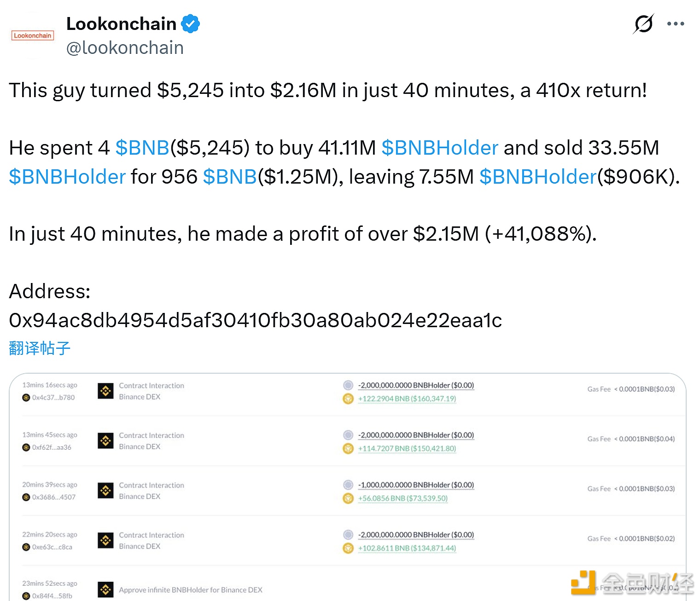Click the Binance DEX icon in third row
Viewport: 700px width, 601px height.
click(106, 491)
